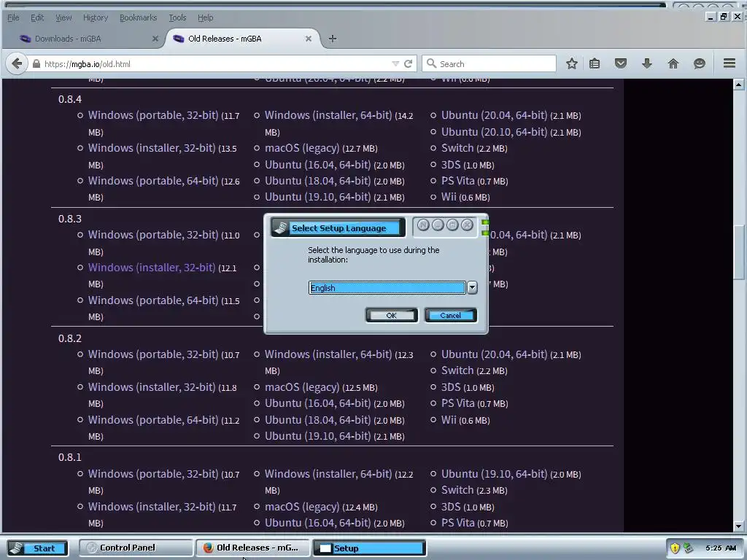Image resolution: width=747 pixels, height=560 pixels.
Task: Download 0.8.2 Windows installer 64-bit
Action: (x=328, y=354)
